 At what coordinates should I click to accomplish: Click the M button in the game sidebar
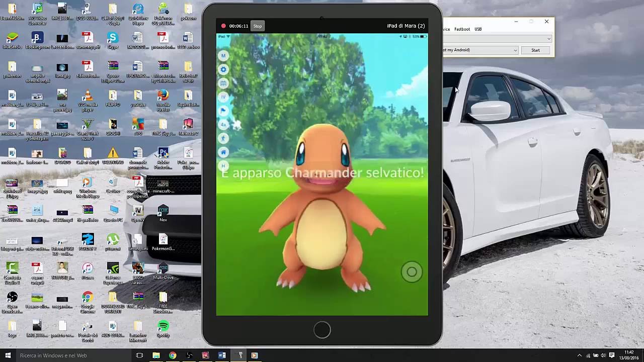(223, 56)
